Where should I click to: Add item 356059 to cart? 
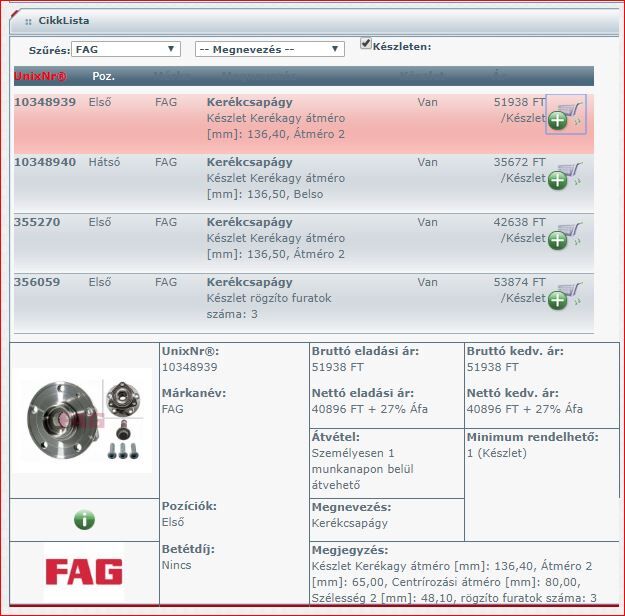(x=565, y=295)
